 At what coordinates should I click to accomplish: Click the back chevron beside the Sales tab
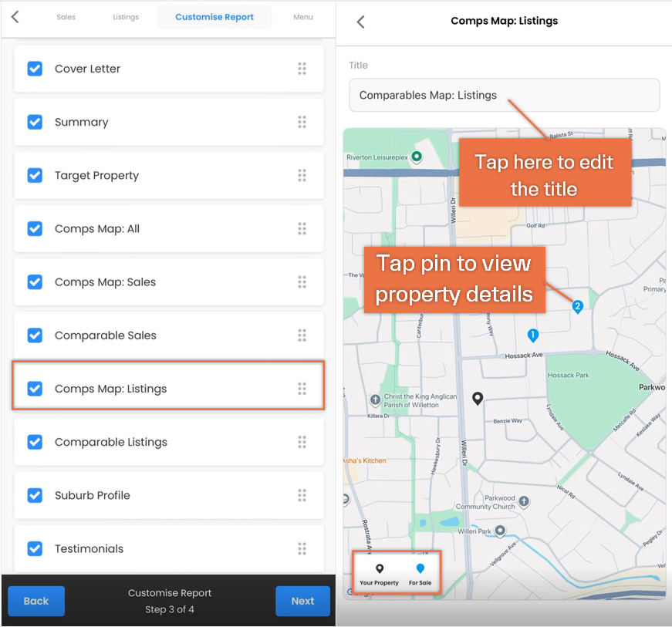15,17
